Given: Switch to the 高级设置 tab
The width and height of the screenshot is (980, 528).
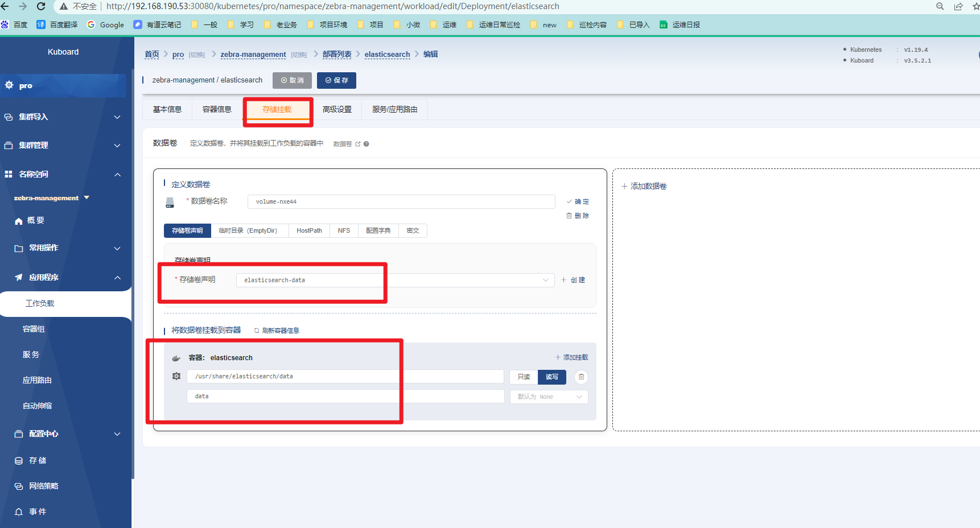Looking at the screenshot, I should pos(337,109).
